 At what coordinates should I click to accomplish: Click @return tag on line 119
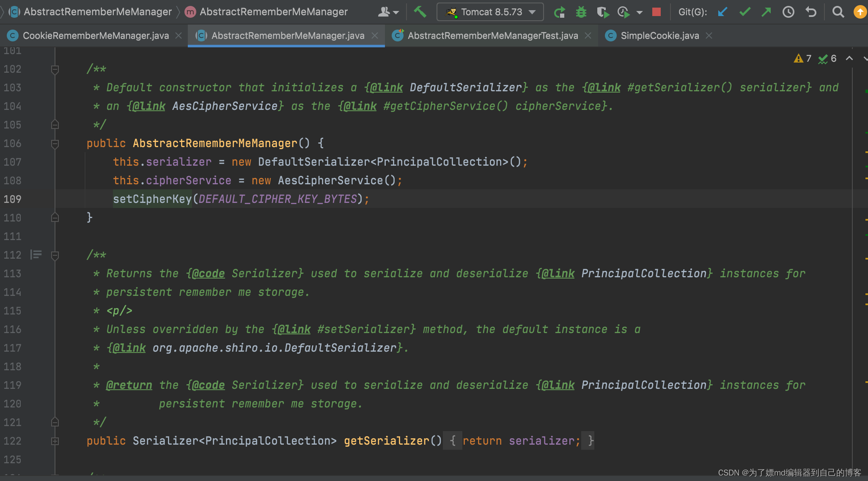(129, 385)
